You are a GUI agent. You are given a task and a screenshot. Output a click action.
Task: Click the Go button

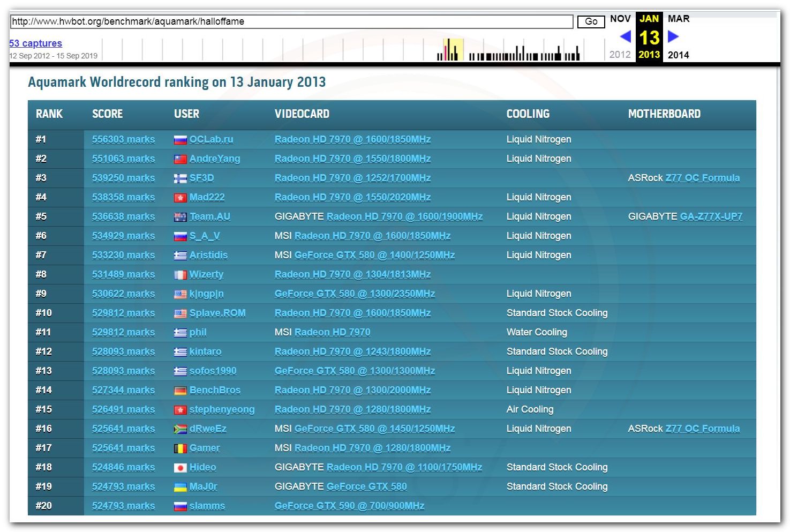[591, 21]
